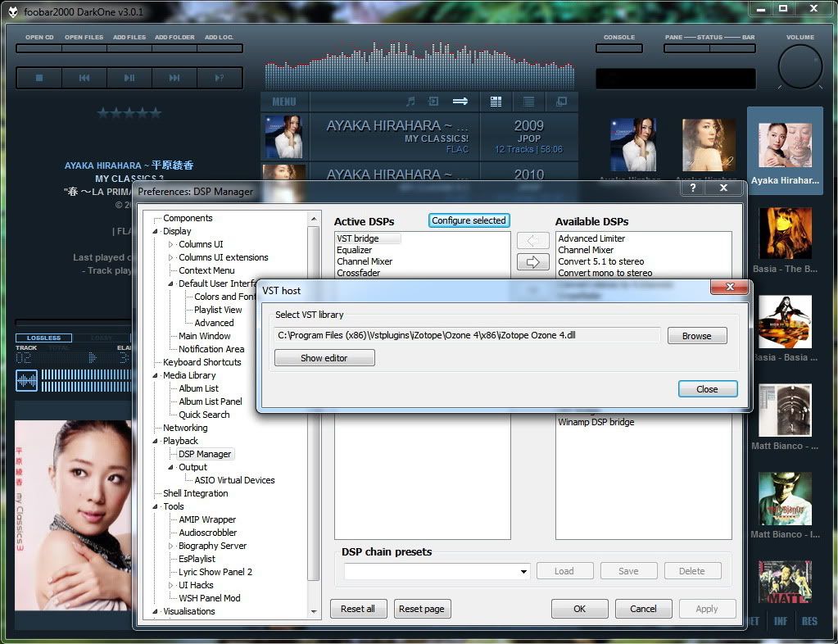The width and height of the screenshot is (838, 644).
Task: Toggle the LOSSLESS indicator
Action: click(x=43, y=338)
